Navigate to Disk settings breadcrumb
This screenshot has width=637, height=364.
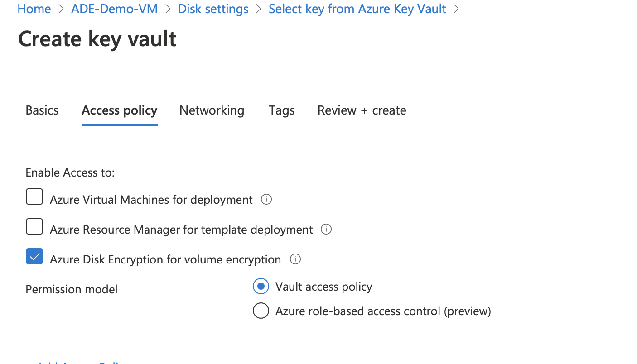213,9
